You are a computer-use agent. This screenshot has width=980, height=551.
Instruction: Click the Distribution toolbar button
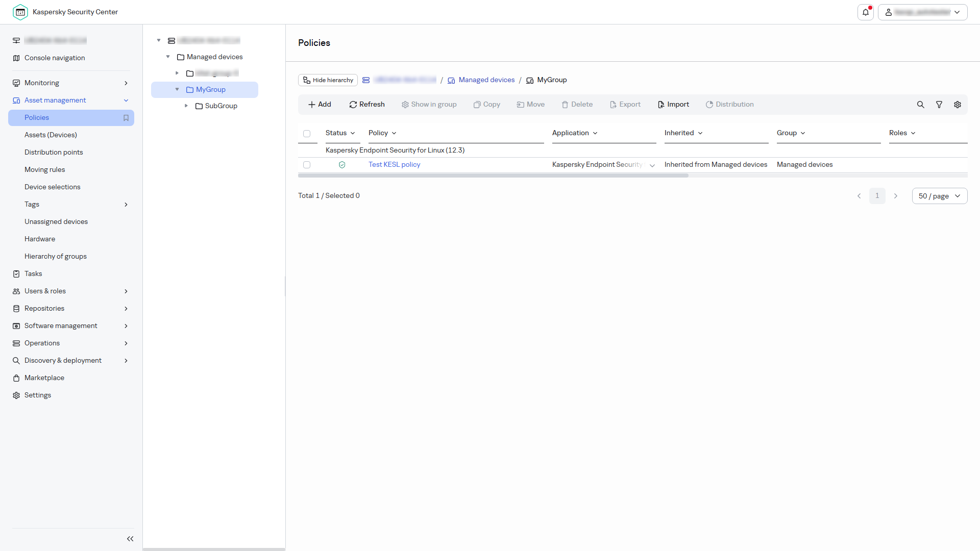pyautogui.click(x=730, y=105)
